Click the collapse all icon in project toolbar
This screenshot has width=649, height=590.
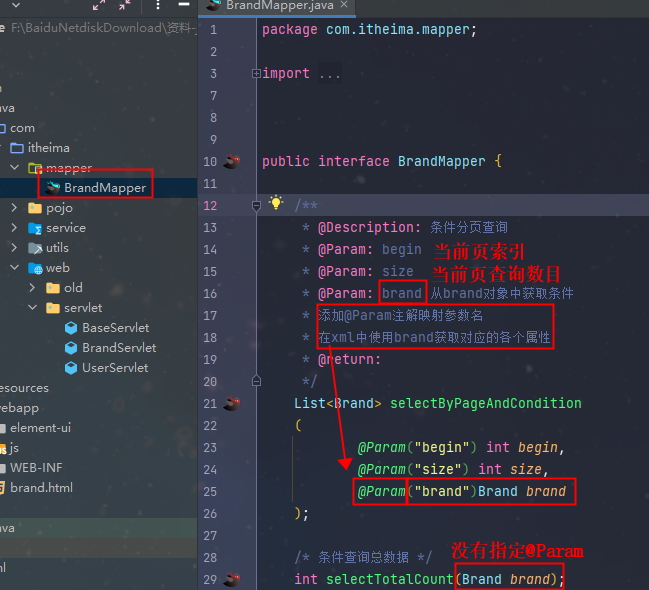coord(125,5)
